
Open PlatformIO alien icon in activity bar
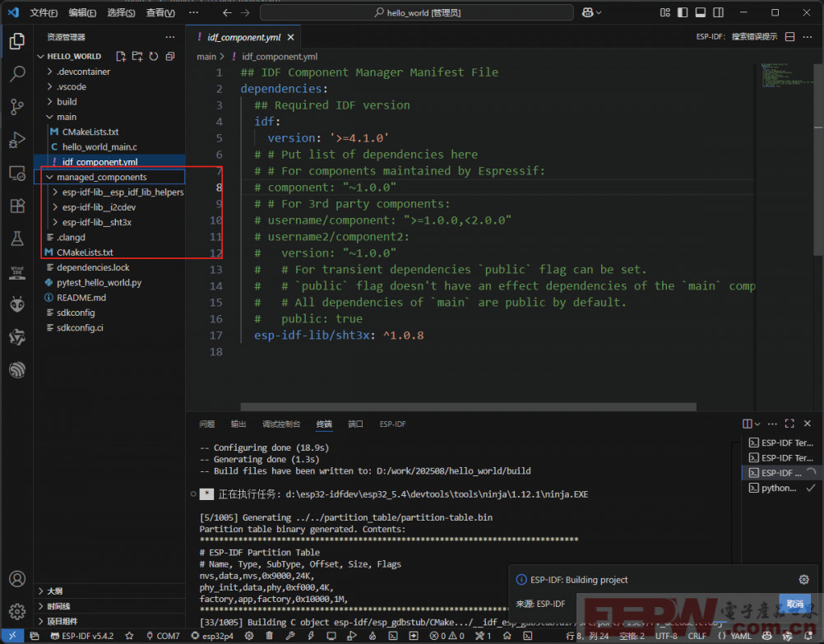(16, 304)
